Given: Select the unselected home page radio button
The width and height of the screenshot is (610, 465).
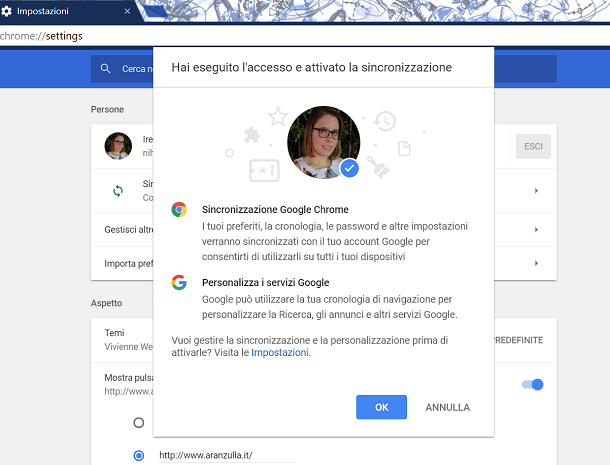Looking at the screenshot, I should point(138,423).
